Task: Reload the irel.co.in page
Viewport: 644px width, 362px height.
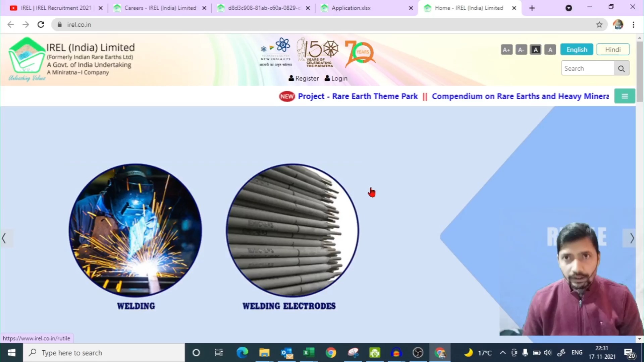Action: tap(41, 24)
